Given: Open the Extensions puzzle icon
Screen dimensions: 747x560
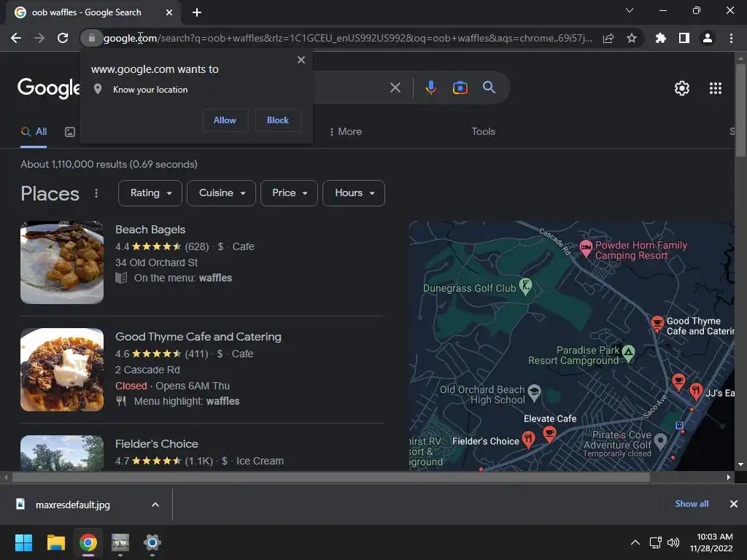Looking at the screenshot, I should point(660,38).
